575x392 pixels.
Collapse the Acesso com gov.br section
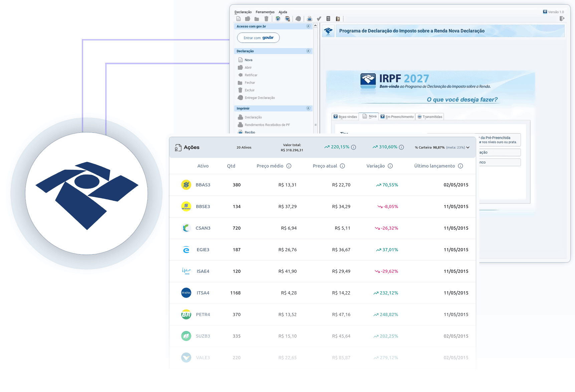coord(308,26)
